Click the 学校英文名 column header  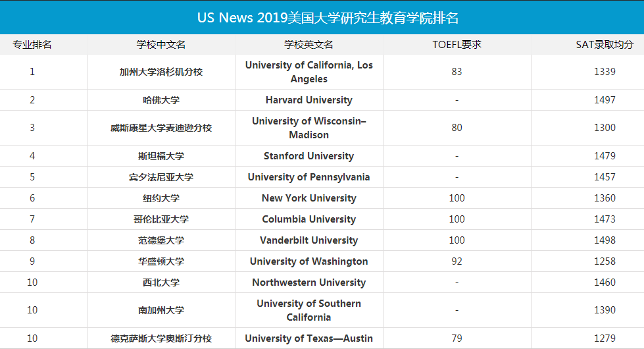309,44
